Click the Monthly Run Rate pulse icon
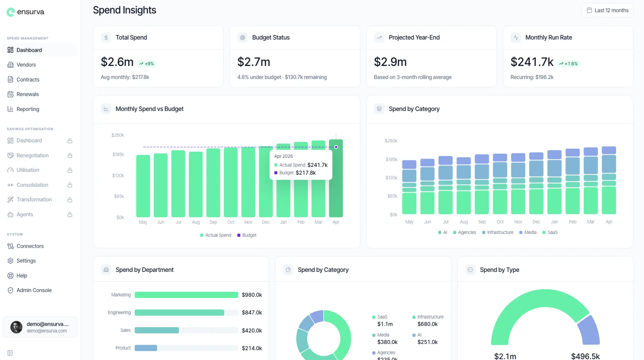Image resolution: width=644 pixels, height=360 pixels. click(x=515, y=38)
